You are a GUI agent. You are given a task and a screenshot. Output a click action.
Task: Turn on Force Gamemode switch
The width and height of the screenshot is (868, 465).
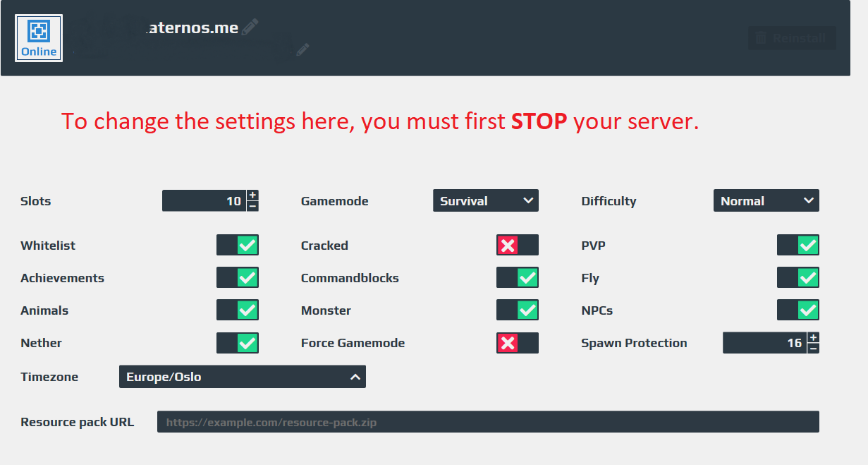(518, 343)
